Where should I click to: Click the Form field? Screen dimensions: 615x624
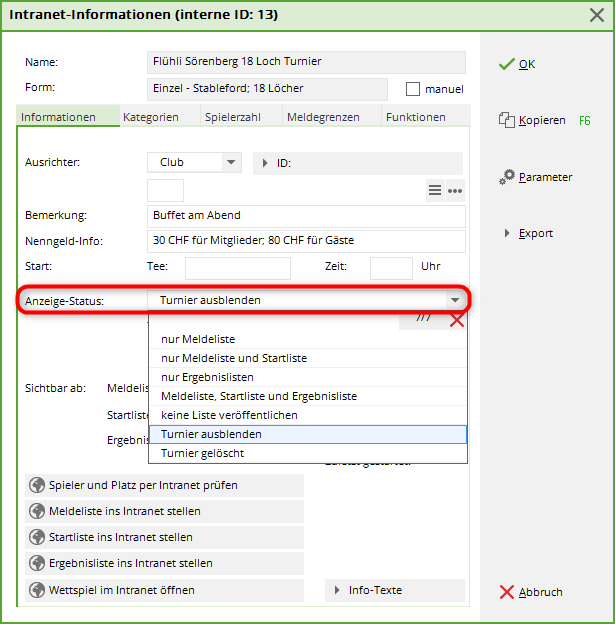[x=267, y=89]
